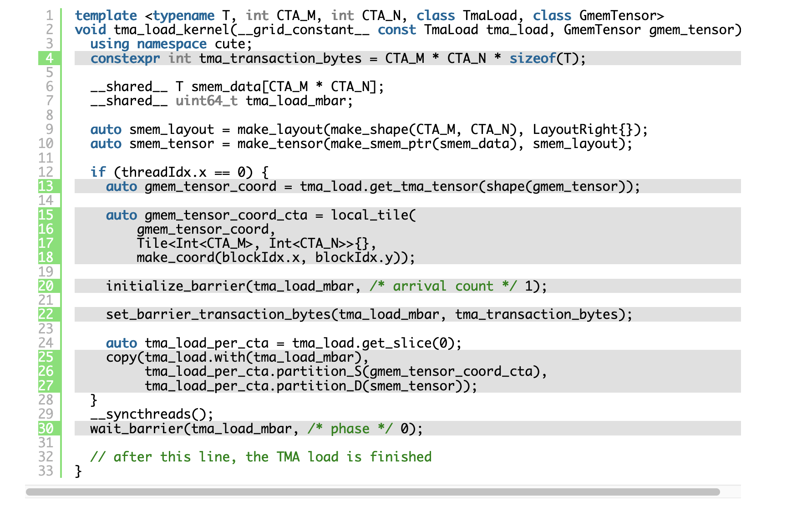Click the green marker beside line 30

click(x=49, y=429)
